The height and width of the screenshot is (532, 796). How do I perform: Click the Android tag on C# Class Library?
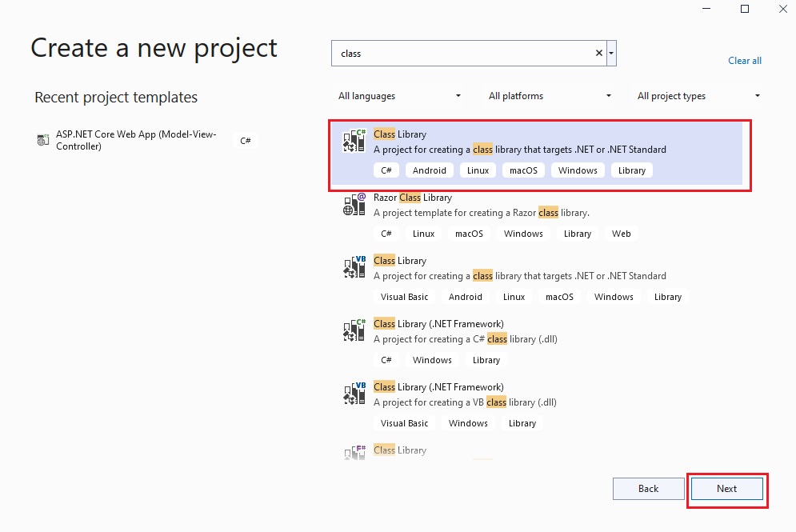point(430,170)
